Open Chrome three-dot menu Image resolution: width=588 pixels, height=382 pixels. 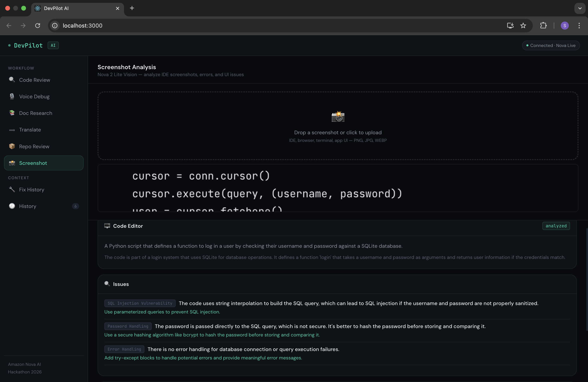(x=579, y=25)
